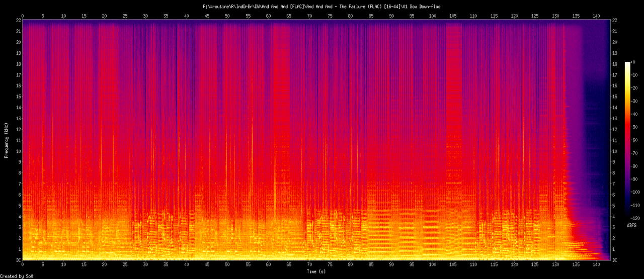This screenshot has width=644, height=279.
Task: Click the "18" tick on the left frequency axis
Action: pos(18,64)
